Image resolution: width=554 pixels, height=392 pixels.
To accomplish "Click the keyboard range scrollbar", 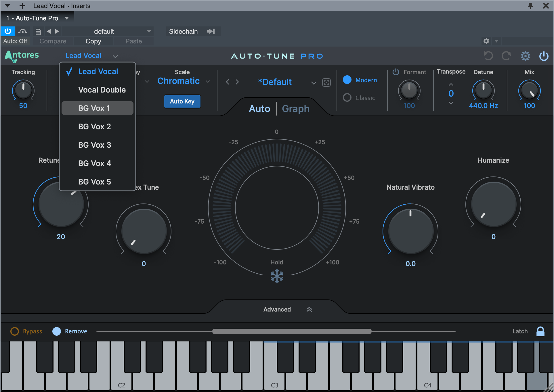I will coord(292,331).
